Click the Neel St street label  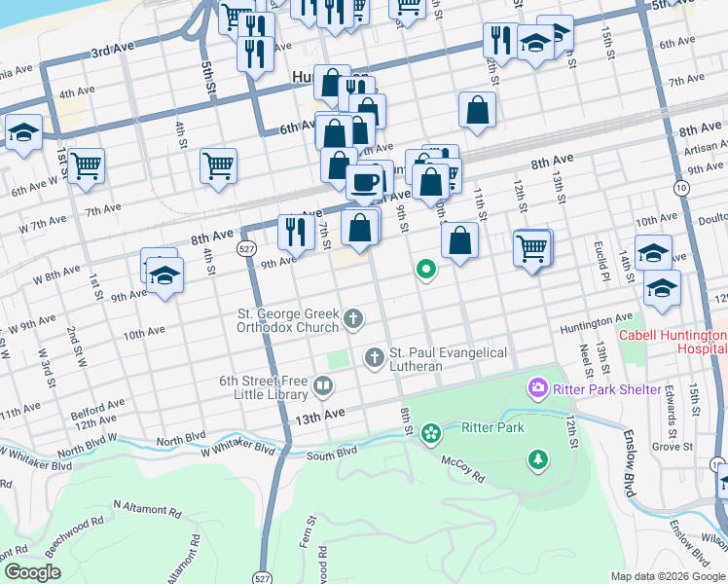pyautogui.click(x=587, y=361)
